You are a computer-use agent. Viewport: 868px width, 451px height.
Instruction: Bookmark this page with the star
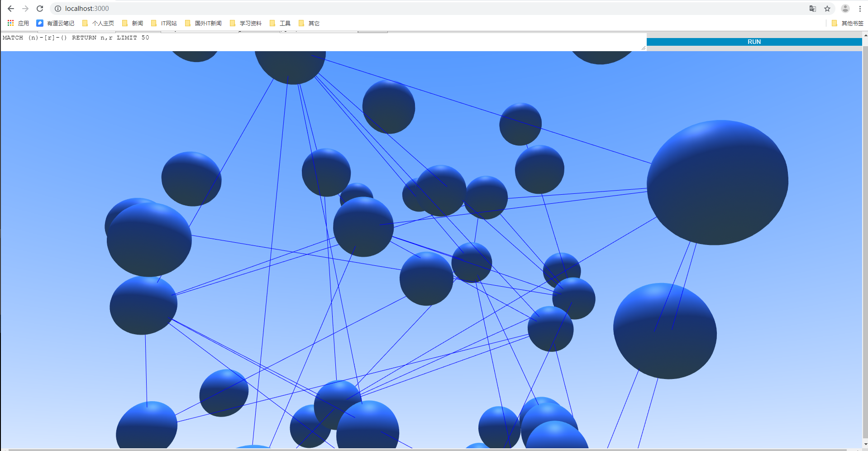coord(827,9)
